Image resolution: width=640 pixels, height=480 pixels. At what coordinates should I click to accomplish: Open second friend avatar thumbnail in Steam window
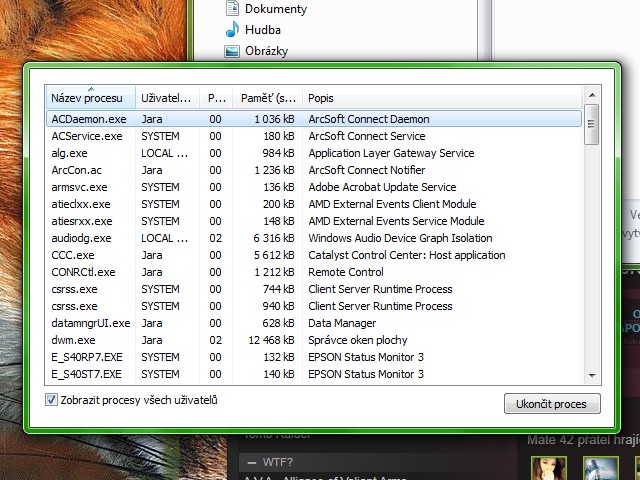tap(600, 468)
